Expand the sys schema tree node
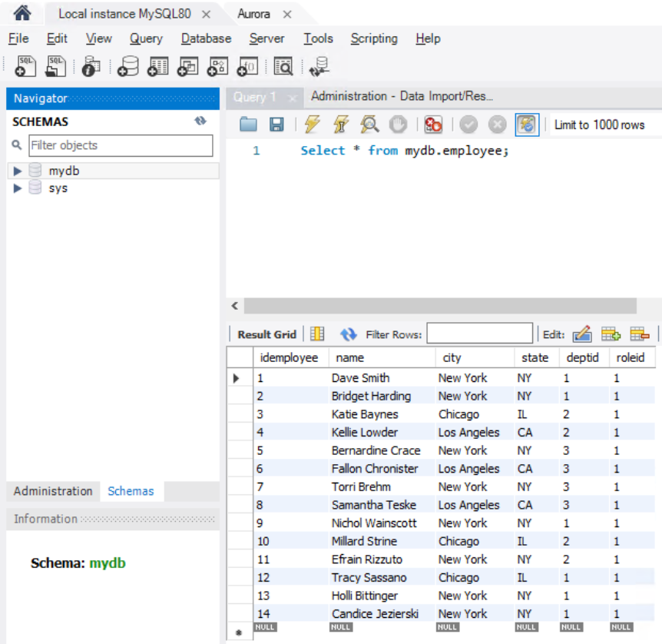Image resolution: width=662 pixels, height=644 pixels. [18, 188]
